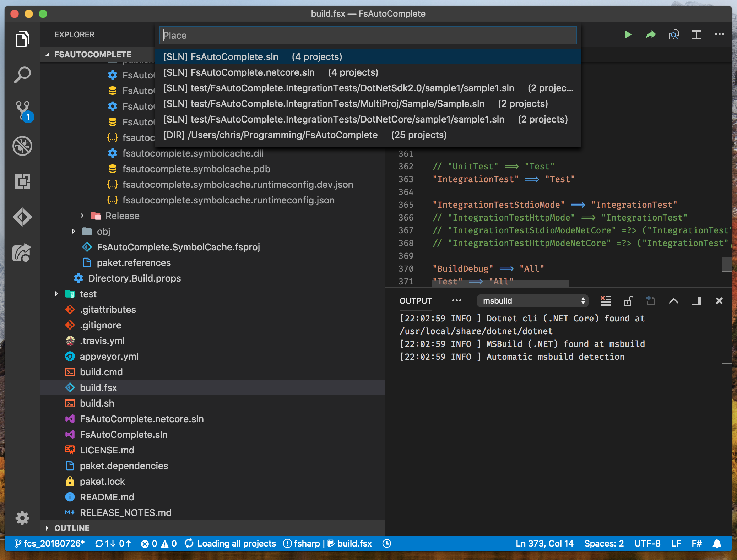Change encoding via UTF-8 status item
The height and width of the screenshot is (560, 737).
(647, 544)
